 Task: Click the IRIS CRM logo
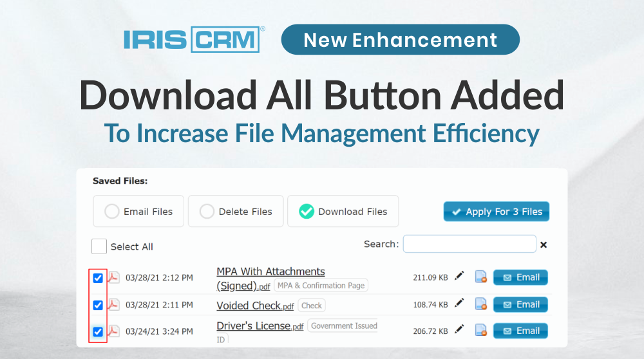(194, 39)
